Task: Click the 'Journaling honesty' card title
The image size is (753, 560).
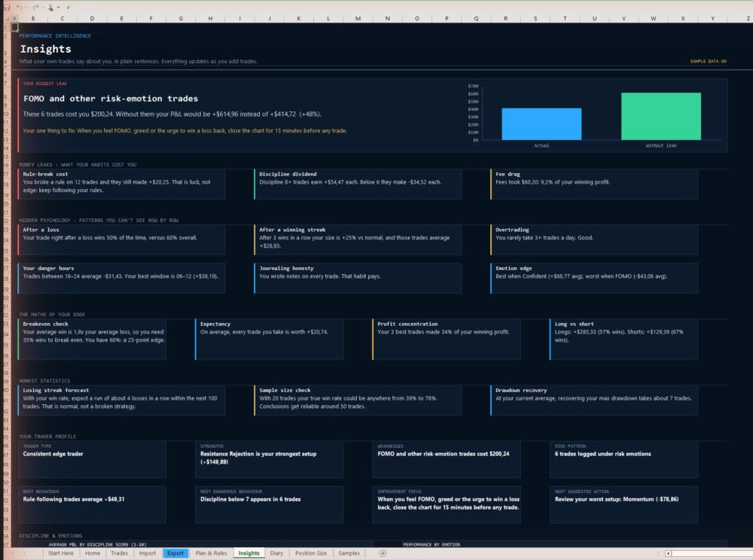Action: [x=287, y=268]
